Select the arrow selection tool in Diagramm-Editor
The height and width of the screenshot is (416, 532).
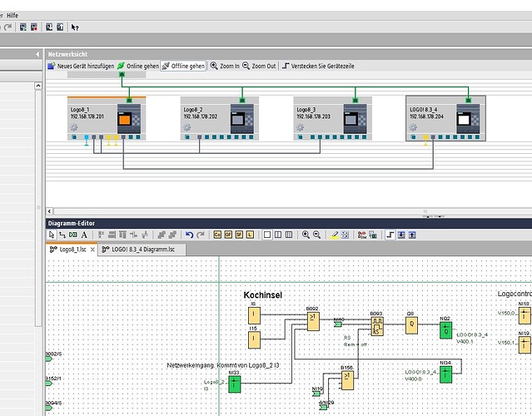(52, 235)
